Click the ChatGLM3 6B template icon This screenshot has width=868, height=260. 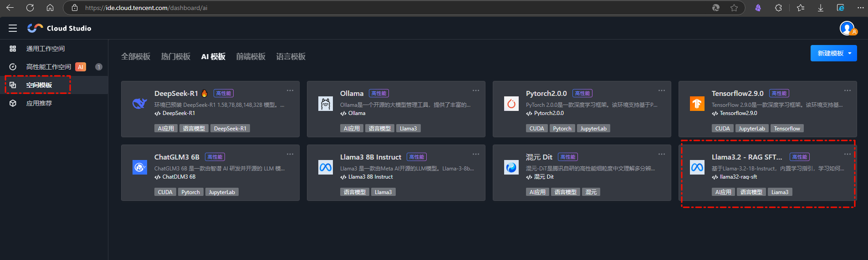click(140, 167)
